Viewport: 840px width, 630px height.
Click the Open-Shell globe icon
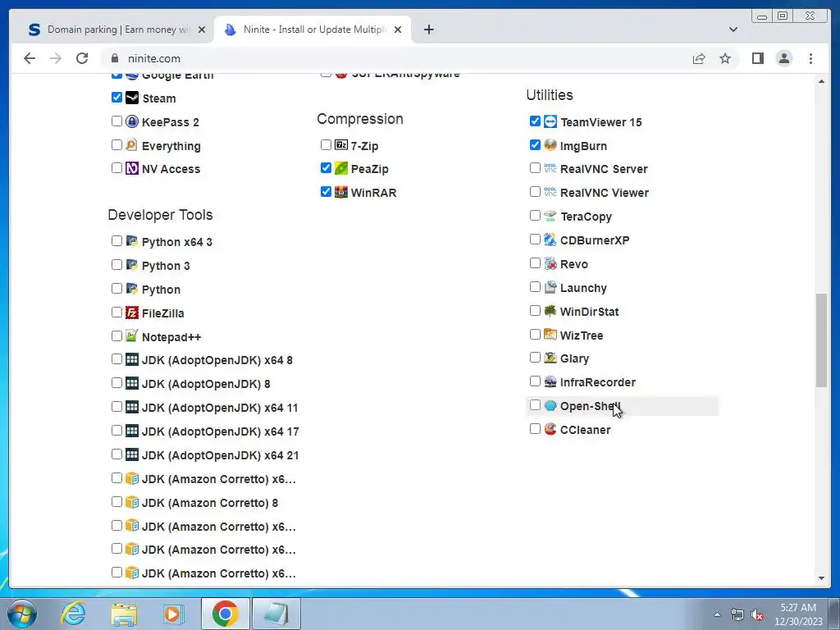(x=550, y=405)
